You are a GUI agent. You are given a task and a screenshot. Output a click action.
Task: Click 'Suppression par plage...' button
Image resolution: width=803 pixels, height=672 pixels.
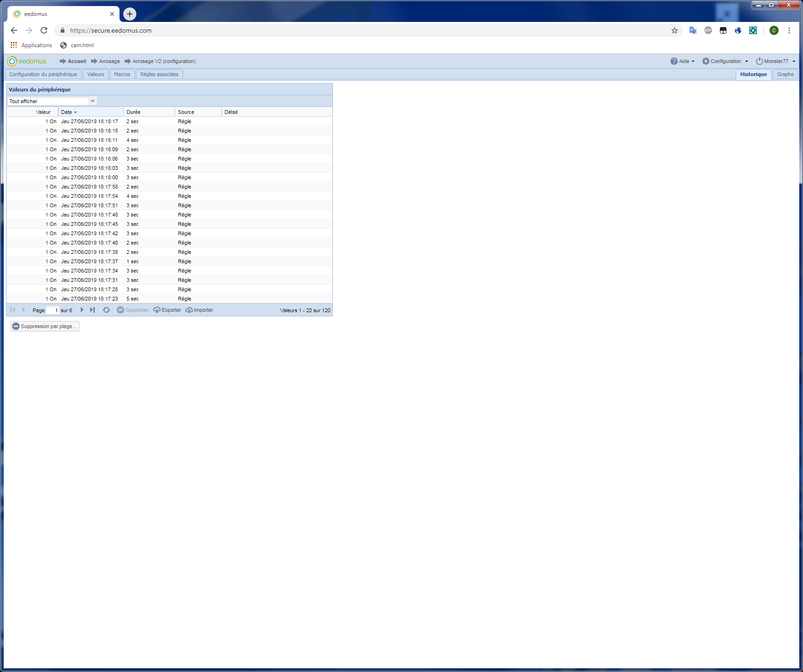click(x=45, y=326)
